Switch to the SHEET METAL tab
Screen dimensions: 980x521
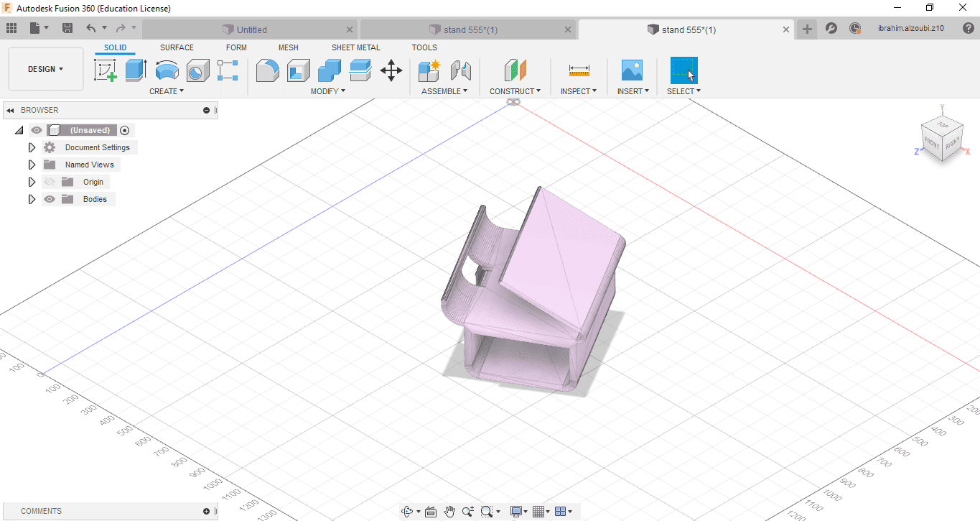[x=356, y=47]
